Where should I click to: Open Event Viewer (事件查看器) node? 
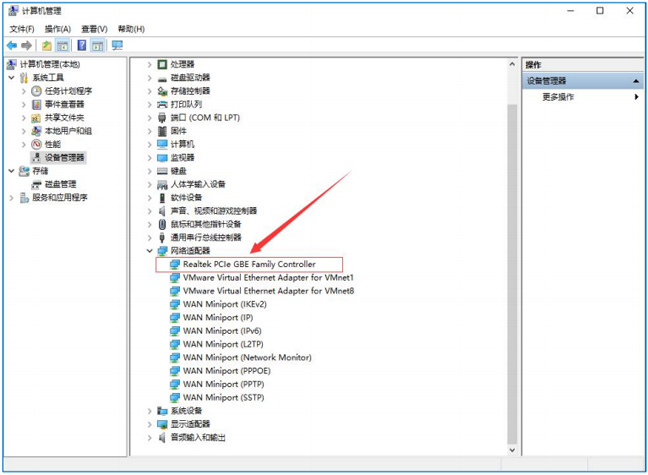pyautogui.click(x=64, y=104)
